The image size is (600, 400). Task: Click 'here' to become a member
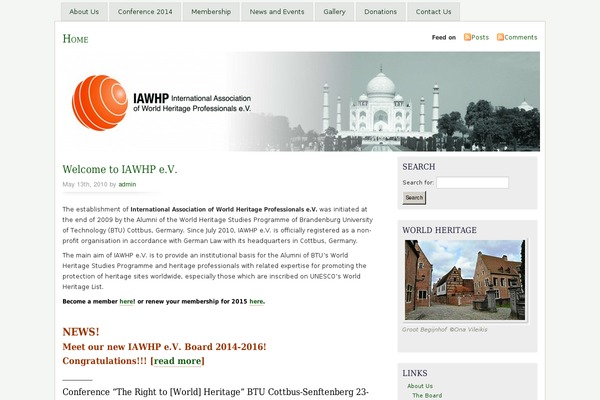point(127,302)
